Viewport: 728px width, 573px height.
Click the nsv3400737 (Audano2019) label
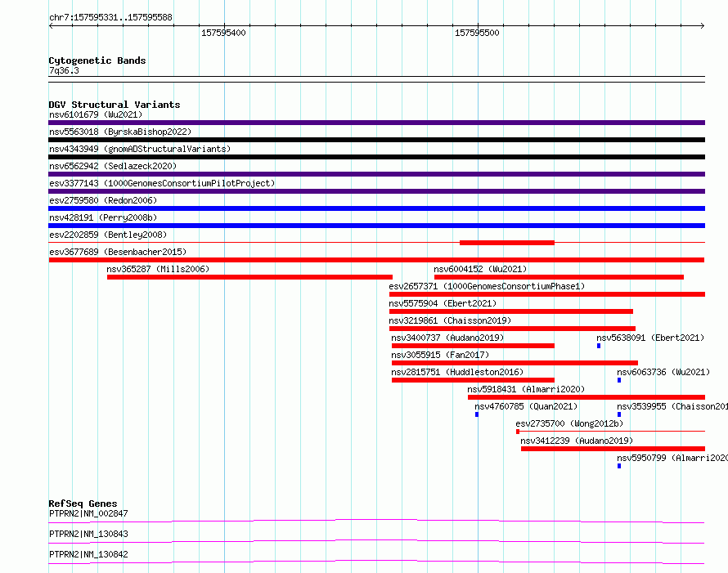[447, 338]
